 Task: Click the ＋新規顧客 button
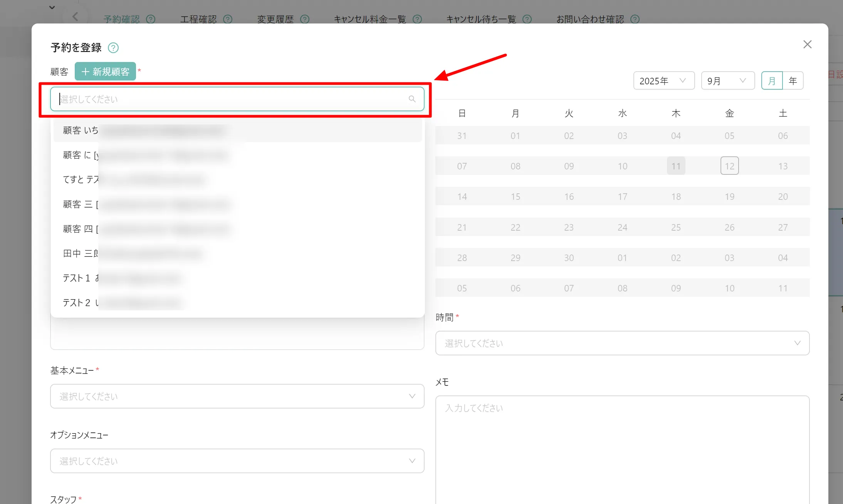click(105, 71)
